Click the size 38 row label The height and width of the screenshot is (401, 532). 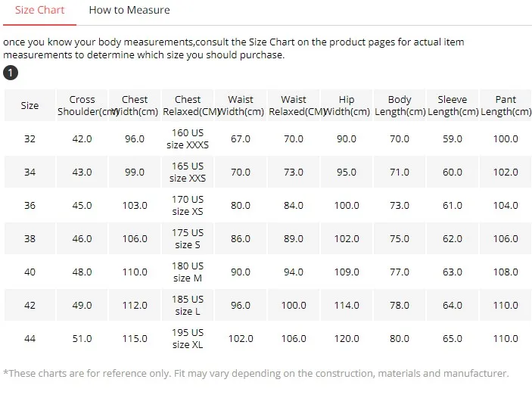tap(30, 238)
